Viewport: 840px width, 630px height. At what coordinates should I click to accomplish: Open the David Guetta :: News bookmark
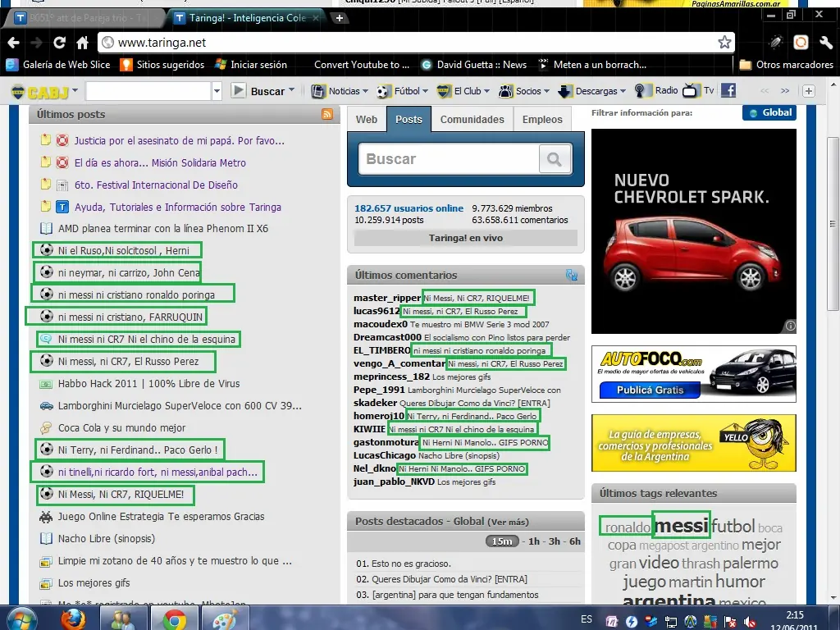click(x=475, y=65)
